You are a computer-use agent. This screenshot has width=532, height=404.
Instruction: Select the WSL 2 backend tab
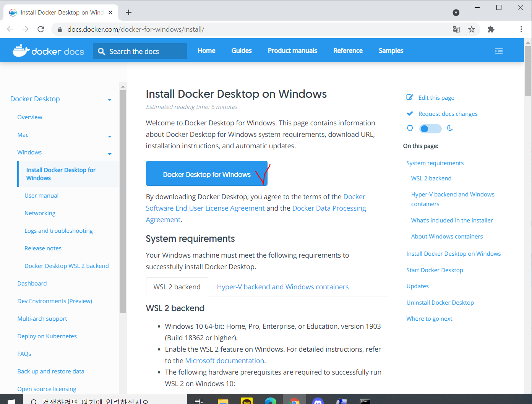[177, 287]
